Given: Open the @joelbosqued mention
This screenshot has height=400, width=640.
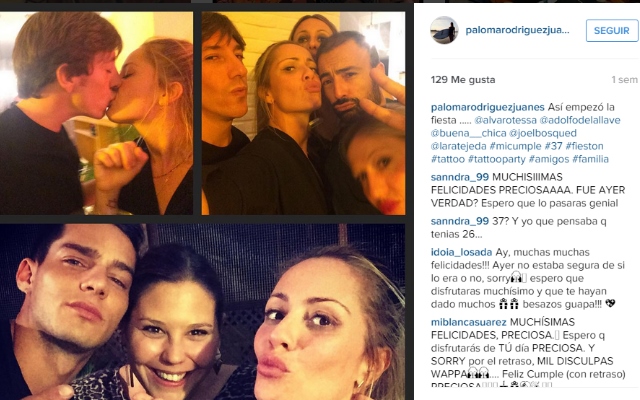Looking at the screenshot, I should point(543,133).
